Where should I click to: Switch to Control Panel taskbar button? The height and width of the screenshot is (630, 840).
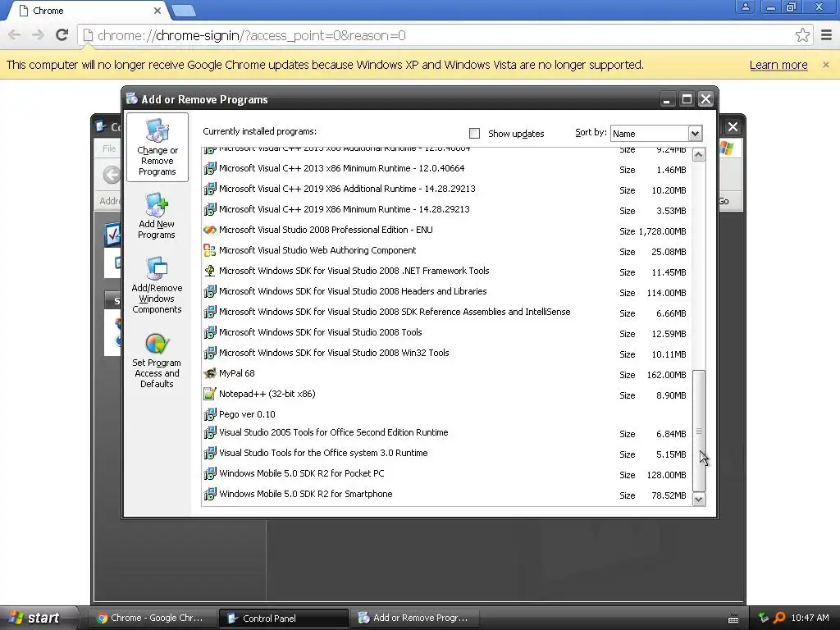tap(284, 619)
